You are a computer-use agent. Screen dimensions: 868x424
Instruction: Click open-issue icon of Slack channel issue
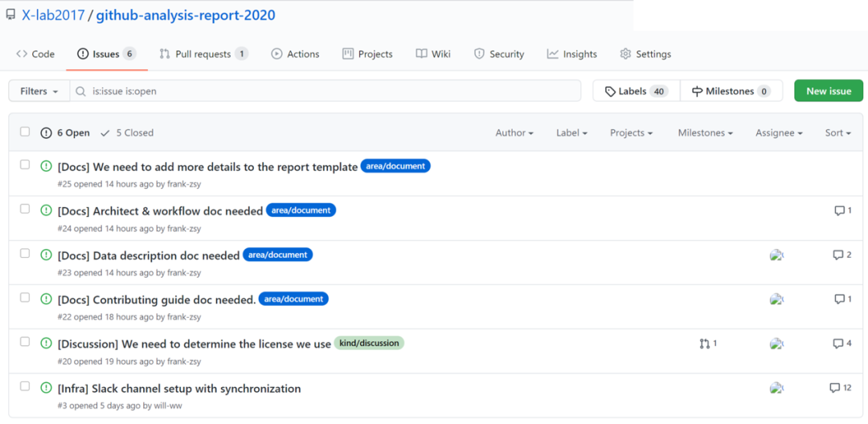click(46, 388)
